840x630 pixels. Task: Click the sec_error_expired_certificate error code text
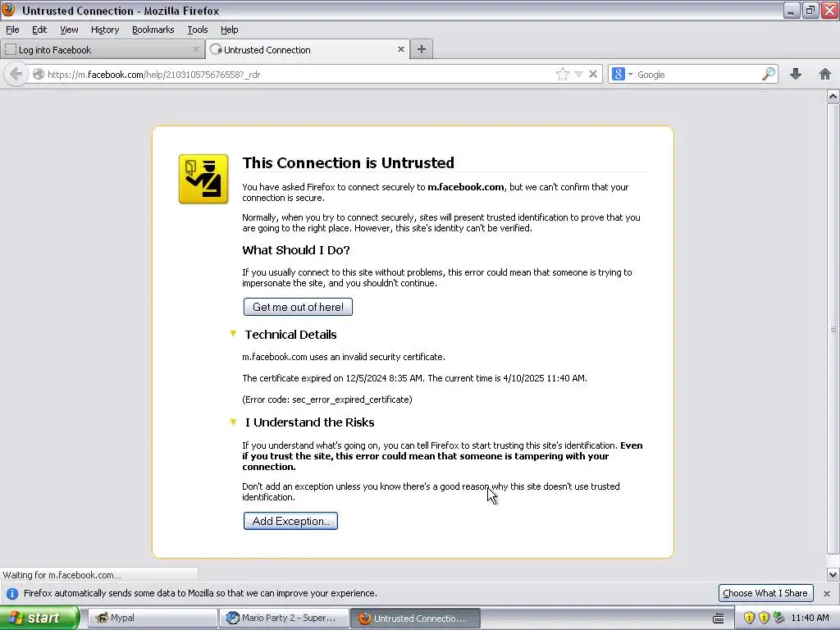(x=352, y=399)
